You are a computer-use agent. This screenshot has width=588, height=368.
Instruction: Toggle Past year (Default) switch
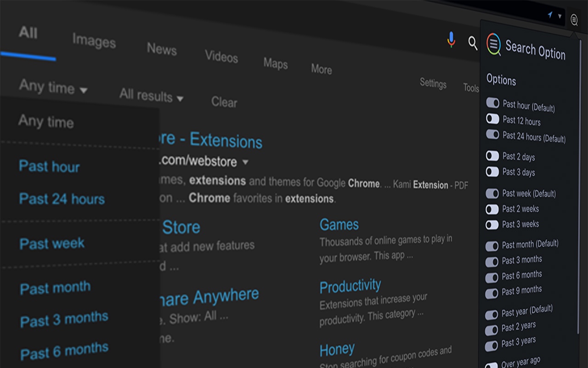492,315
